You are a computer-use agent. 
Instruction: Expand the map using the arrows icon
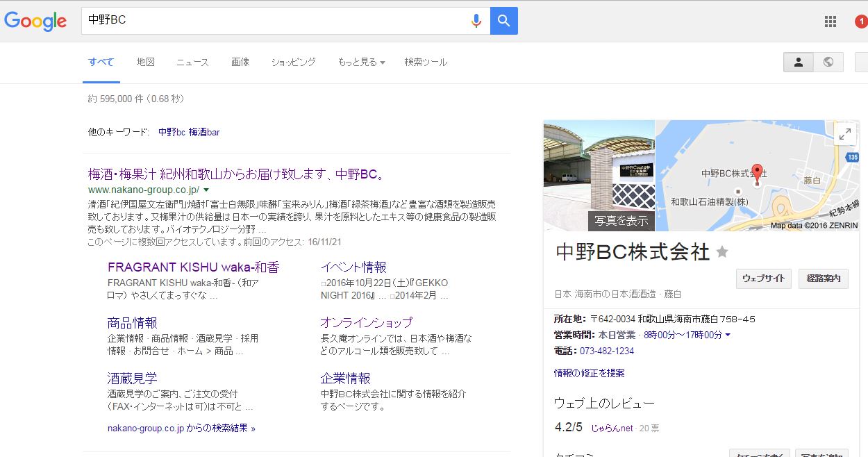coord(845,135)
